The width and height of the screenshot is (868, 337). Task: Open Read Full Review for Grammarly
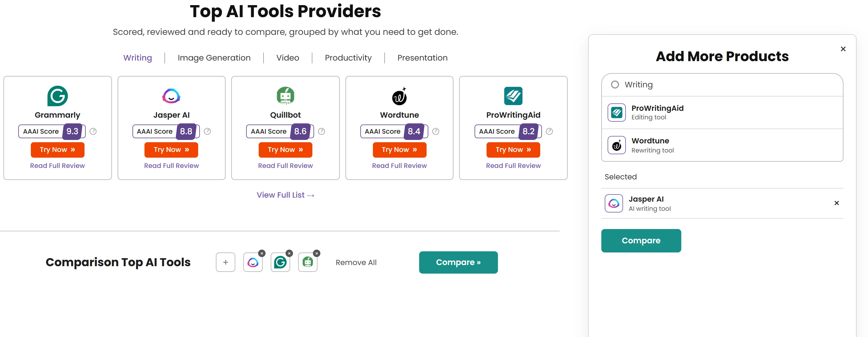(x=57, y=166)
